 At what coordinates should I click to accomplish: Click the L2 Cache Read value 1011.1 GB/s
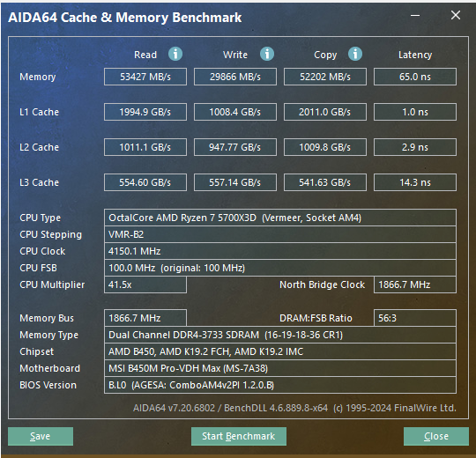[x=145, y=147]
